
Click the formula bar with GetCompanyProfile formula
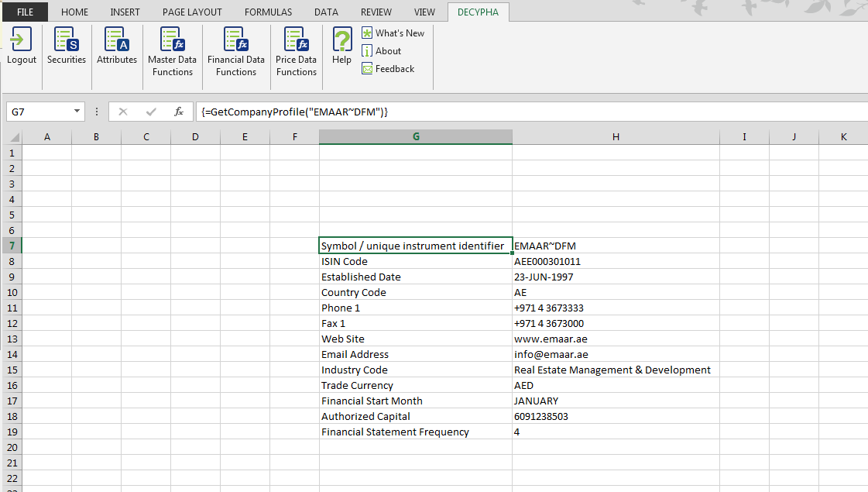[531, 112]
